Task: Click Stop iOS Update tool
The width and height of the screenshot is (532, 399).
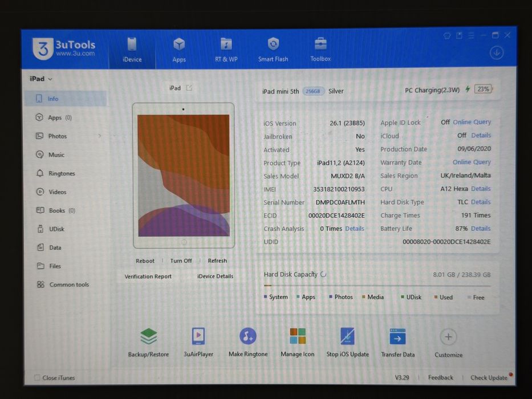Action: tap(347, 342)
